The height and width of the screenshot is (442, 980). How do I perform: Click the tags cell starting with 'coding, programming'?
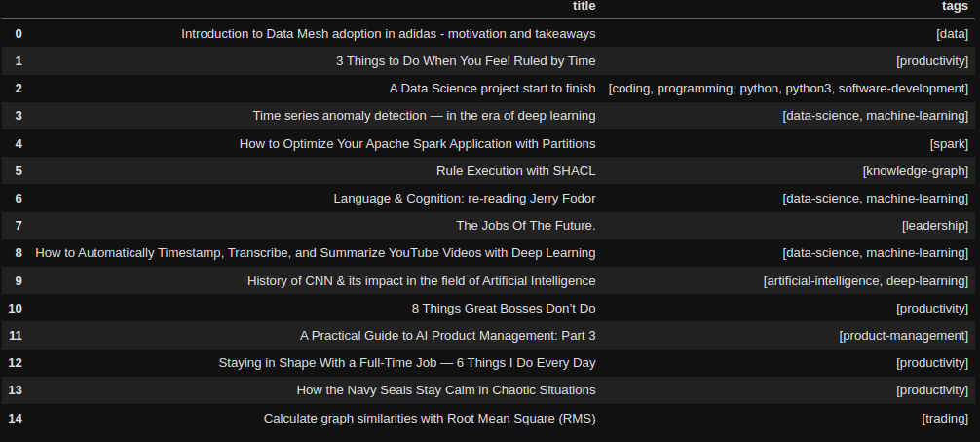point(788,89)
